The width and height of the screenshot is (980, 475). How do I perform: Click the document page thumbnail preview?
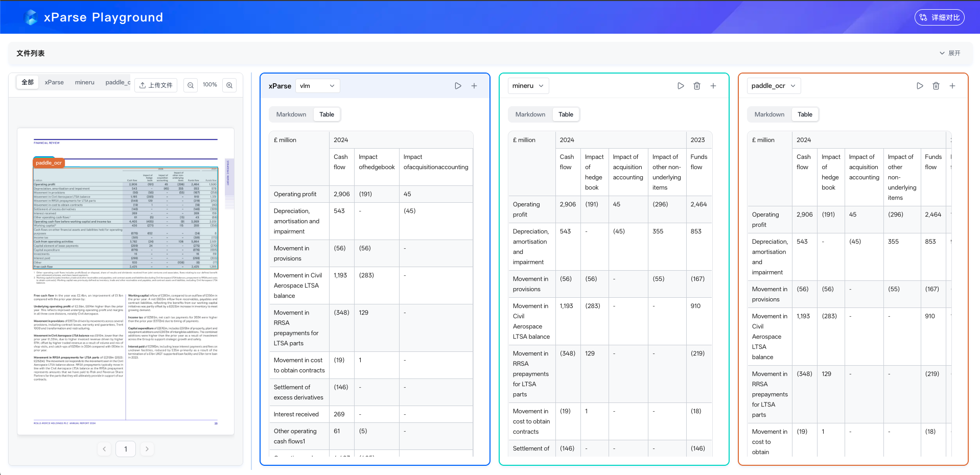click(126, 281)
